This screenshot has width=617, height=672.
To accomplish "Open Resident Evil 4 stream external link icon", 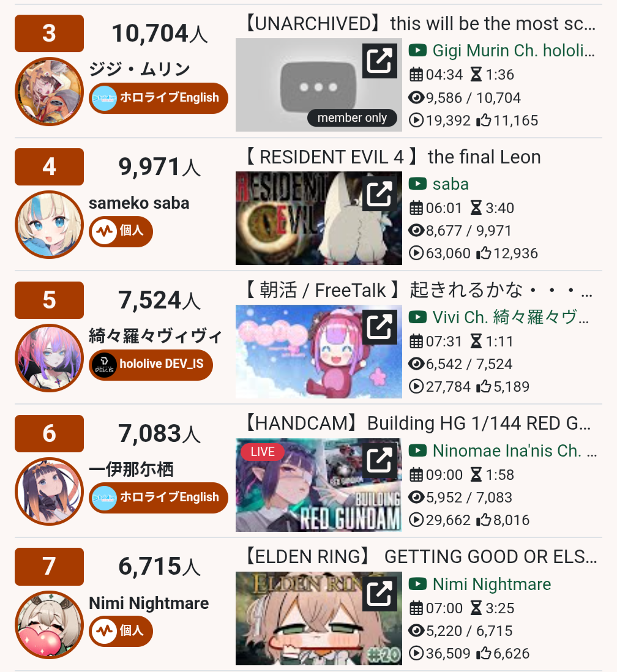I will (380, 194).
